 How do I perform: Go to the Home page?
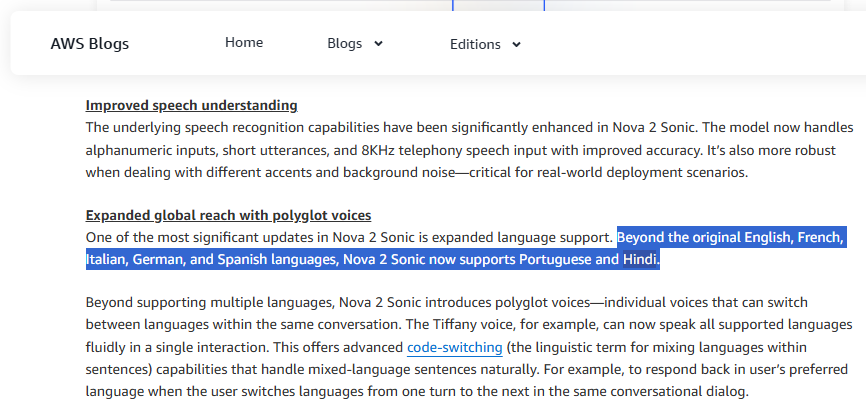(244, 43)
